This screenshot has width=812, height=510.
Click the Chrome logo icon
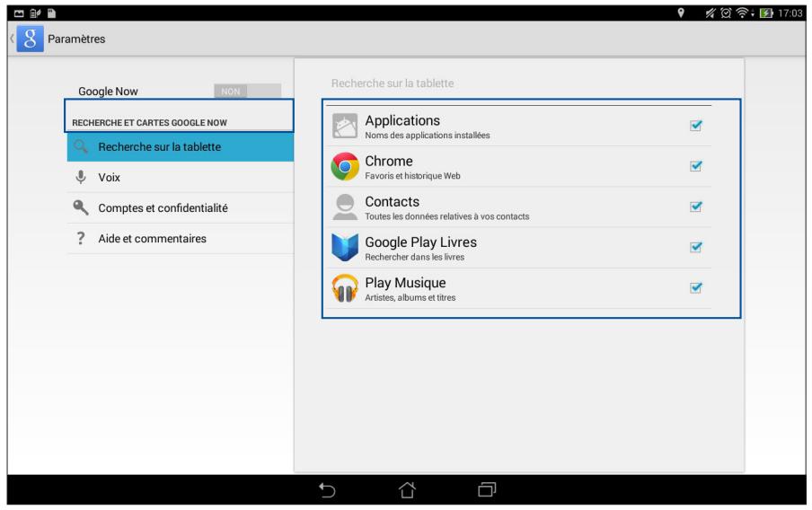click(x=345, y=166)
